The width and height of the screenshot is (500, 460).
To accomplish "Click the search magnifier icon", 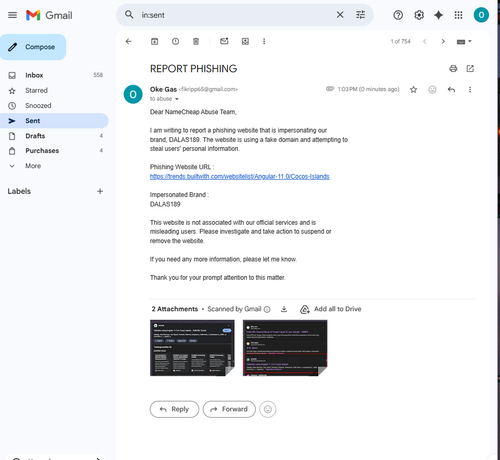I will [x=129, y=15].
